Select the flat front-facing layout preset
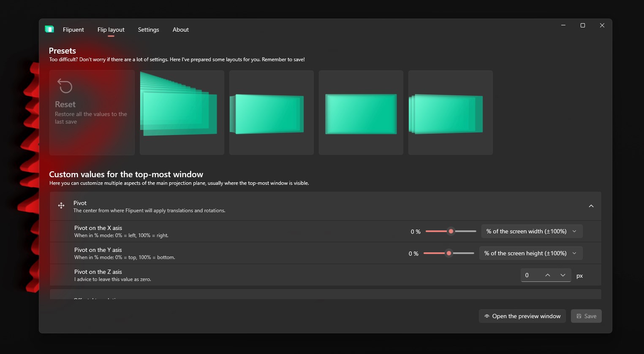This screenshot has width=644, height=354. click(x=361, y=113)
